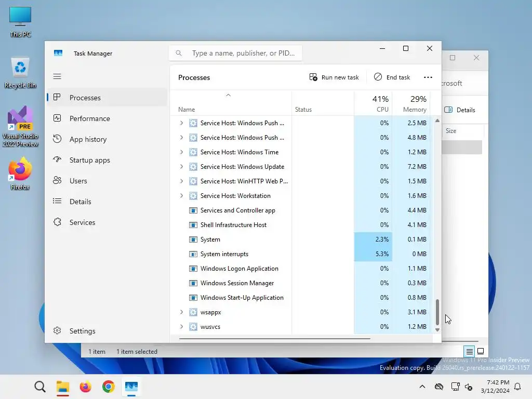The height and width of the screenshot is (399, 532).
Task: Click the Size column header in File Explorer
Action: pyautogui.click(x=451, y=130)
